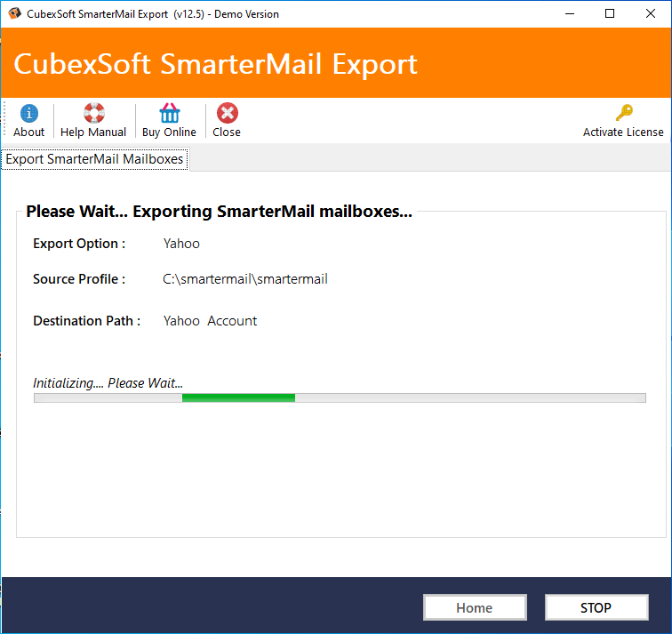This screenshot has height=634, width=672.
Task: Click the CubexSoft app icon in title bar
Action: click(x=14, y=13)
